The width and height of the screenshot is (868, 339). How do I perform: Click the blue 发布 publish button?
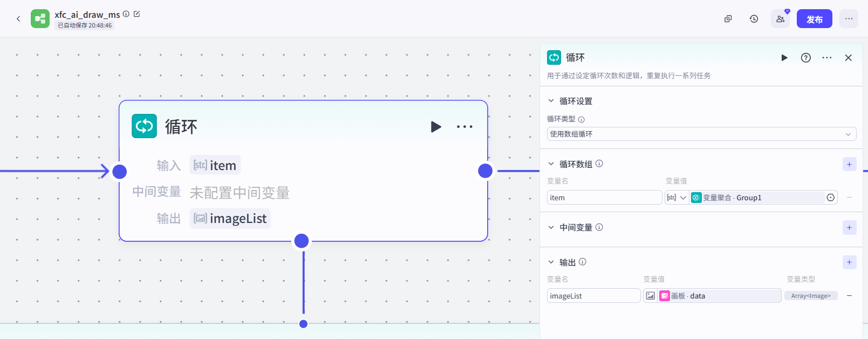[815, 19]
